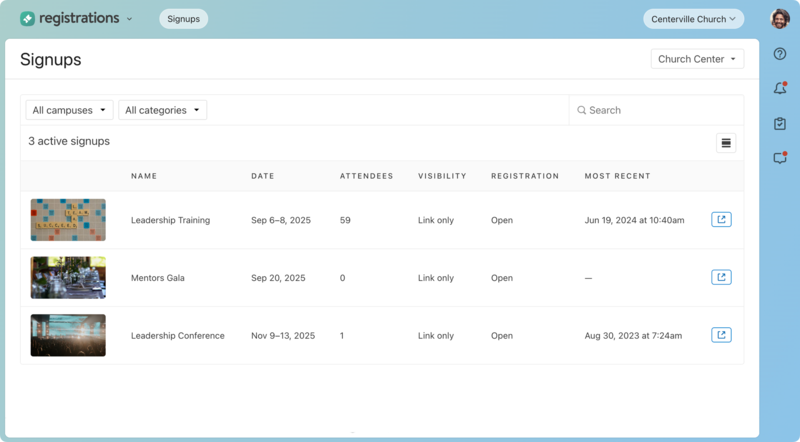Open the notifications bell icon
The height and width of the screenshot is (442, 800).
(x=780, y=88)
